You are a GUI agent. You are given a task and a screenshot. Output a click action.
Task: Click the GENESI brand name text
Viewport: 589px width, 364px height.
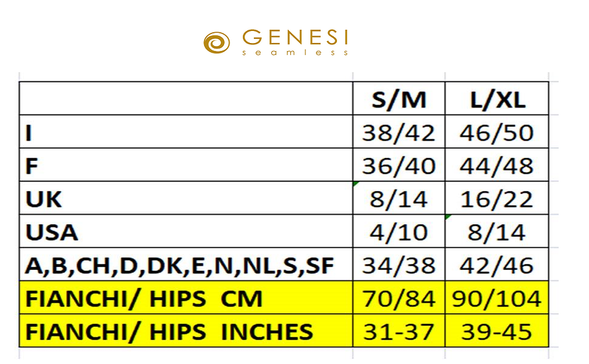coord(295,38)
